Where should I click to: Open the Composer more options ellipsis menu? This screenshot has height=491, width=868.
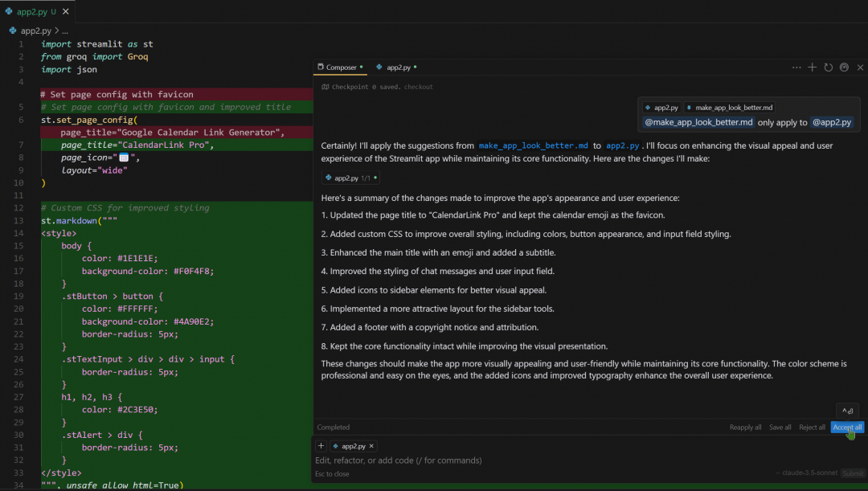[796, 68]
